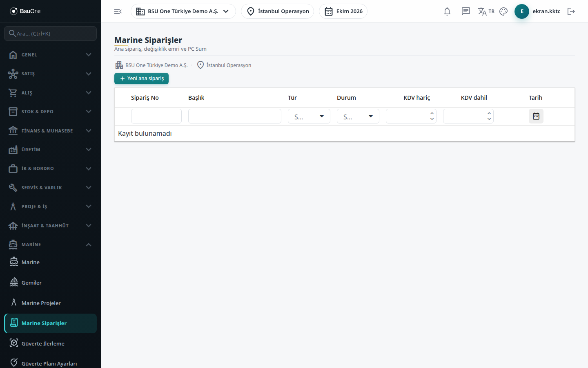The width and height of the screenshot is (588, 368).
Task: Open the notifications bell
Action: (447, 11)
